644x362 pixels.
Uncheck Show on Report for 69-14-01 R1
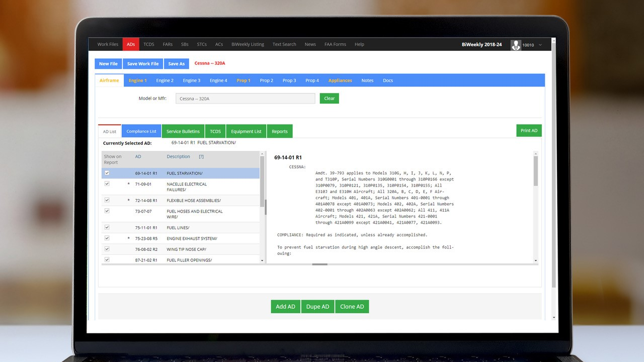(x=107, y=173)
